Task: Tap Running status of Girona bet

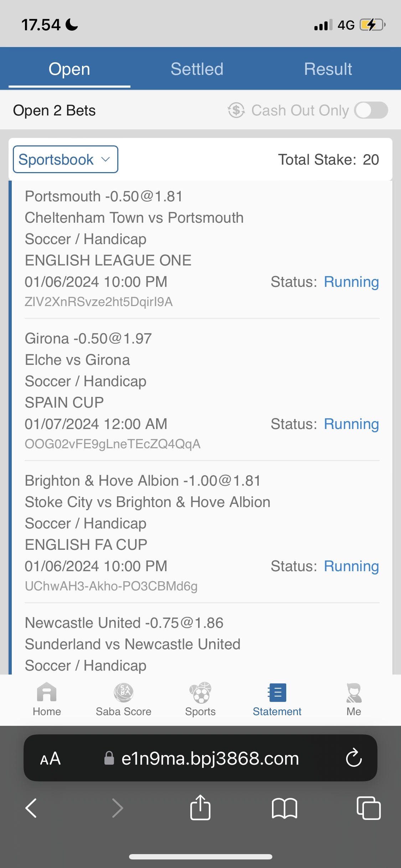Action: [x=351, y=424]
